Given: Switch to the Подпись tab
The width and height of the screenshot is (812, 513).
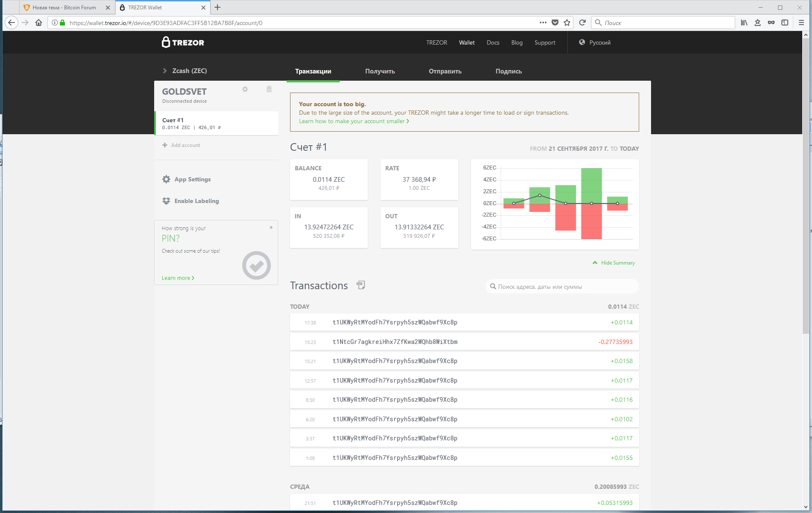Looking at the screenshot, I should 508,71.
